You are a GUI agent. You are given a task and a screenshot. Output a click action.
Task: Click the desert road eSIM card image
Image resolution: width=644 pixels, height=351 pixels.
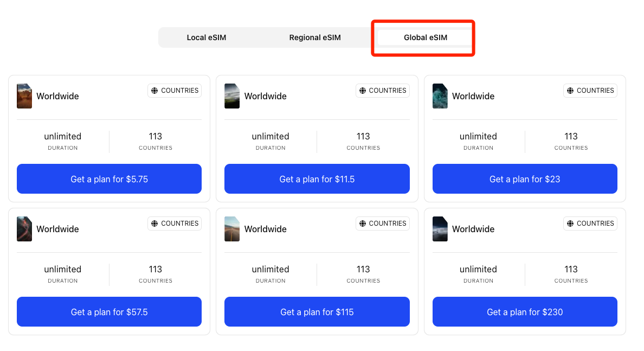(x=232, y=229)
